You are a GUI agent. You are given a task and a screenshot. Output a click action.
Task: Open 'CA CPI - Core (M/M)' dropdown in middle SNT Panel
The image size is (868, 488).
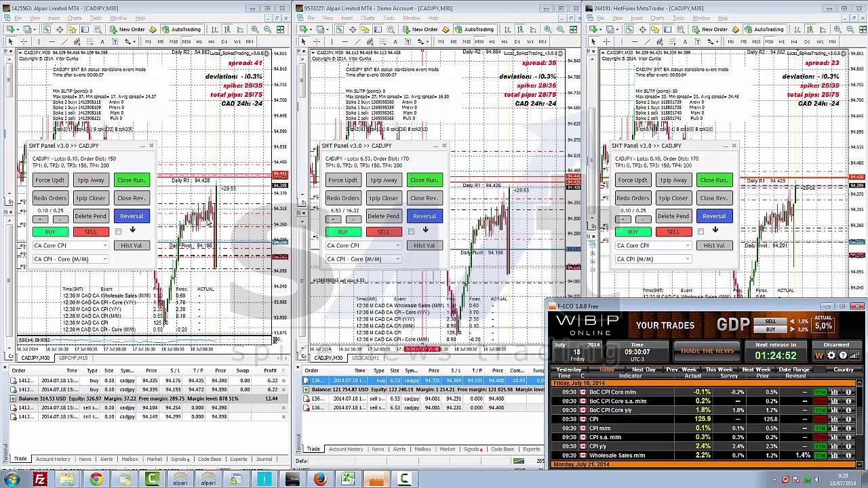pyautogui.click(x=363, y=259)
